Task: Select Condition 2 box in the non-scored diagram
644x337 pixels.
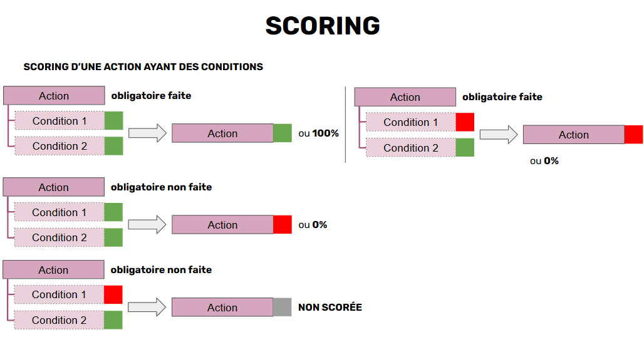Action: coord(60,320)
